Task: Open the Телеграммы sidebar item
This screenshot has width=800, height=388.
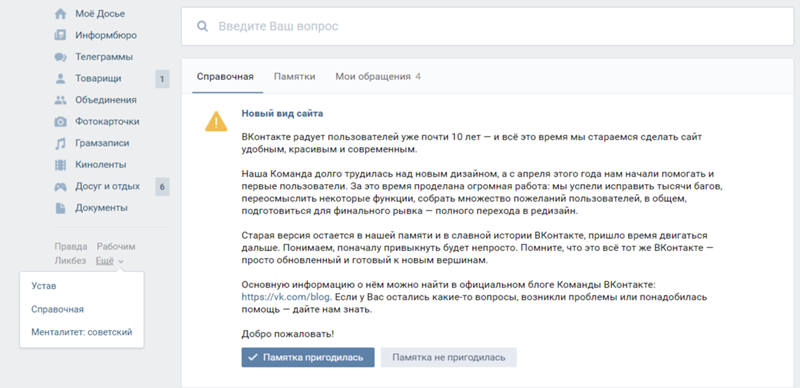Action: [x=104, y=57]
